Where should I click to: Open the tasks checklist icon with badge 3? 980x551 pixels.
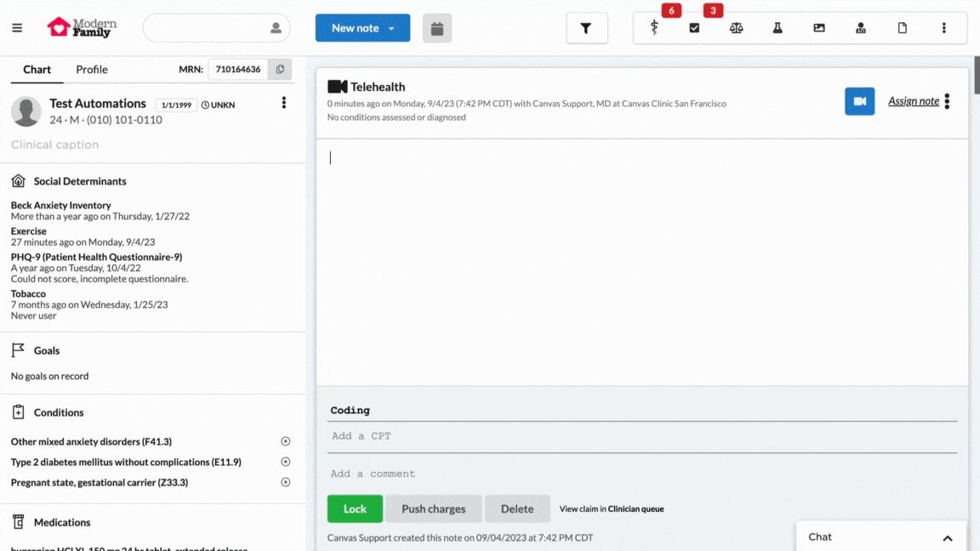coord(695,27)
